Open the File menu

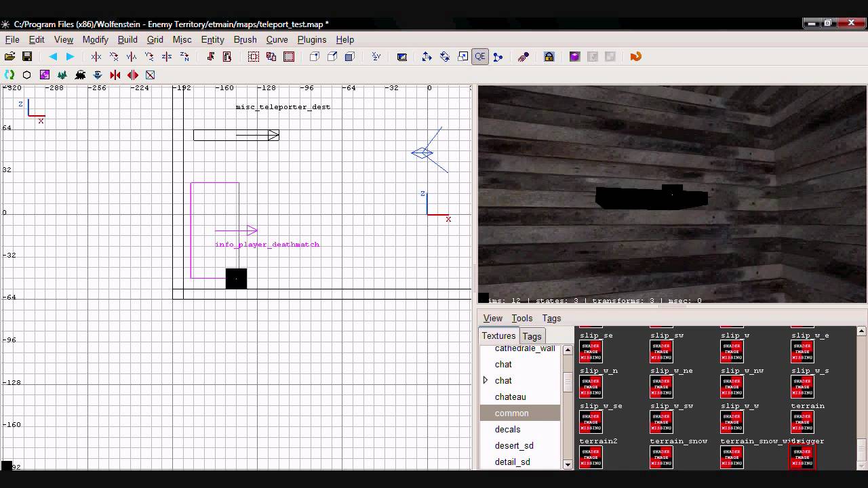(x=12, y=39)
